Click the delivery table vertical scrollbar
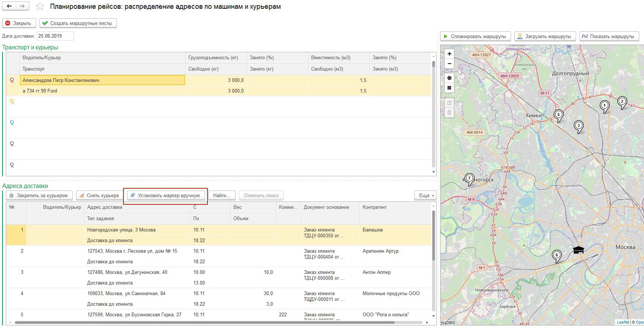 [x=434, y=235]
